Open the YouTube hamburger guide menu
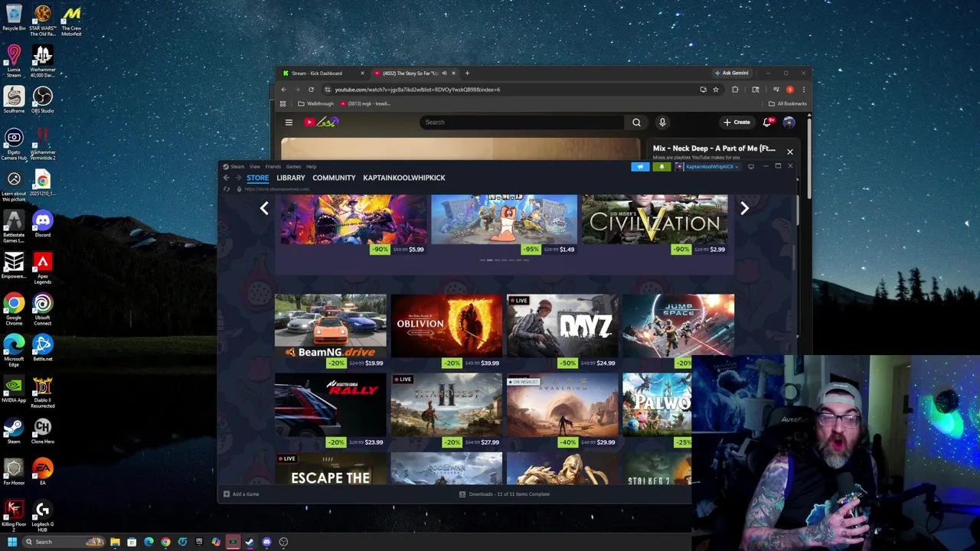The height and width of the screenshot is (551, 980). point(289,122)
